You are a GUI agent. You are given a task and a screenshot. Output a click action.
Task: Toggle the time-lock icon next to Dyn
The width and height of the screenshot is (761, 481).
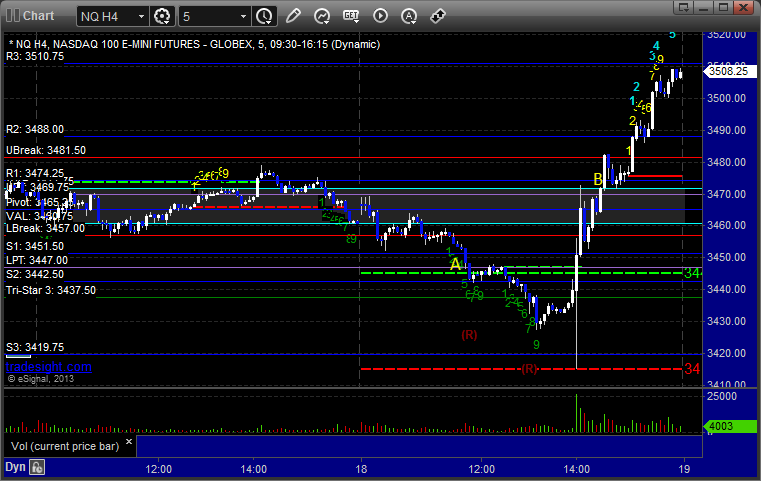pos(37,467)
